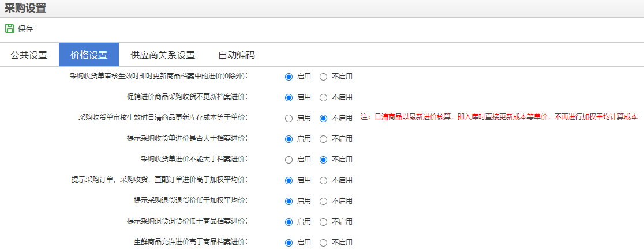This screenshot has height=250, width=644.
Task: Select 启用 for 采购收货单审核生效时即时更新商品档案中的进价
Action: [x=289, y=77]
